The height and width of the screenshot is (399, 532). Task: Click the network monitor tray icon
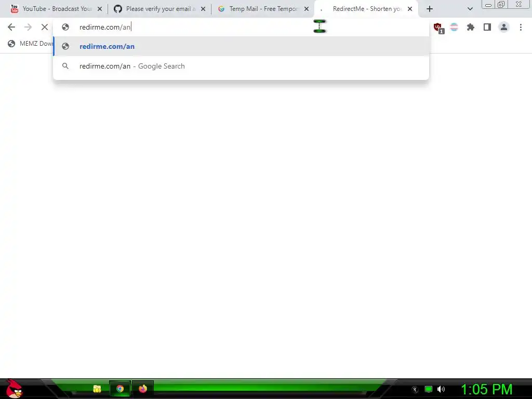pyautogui.click(x=429, y=389)
